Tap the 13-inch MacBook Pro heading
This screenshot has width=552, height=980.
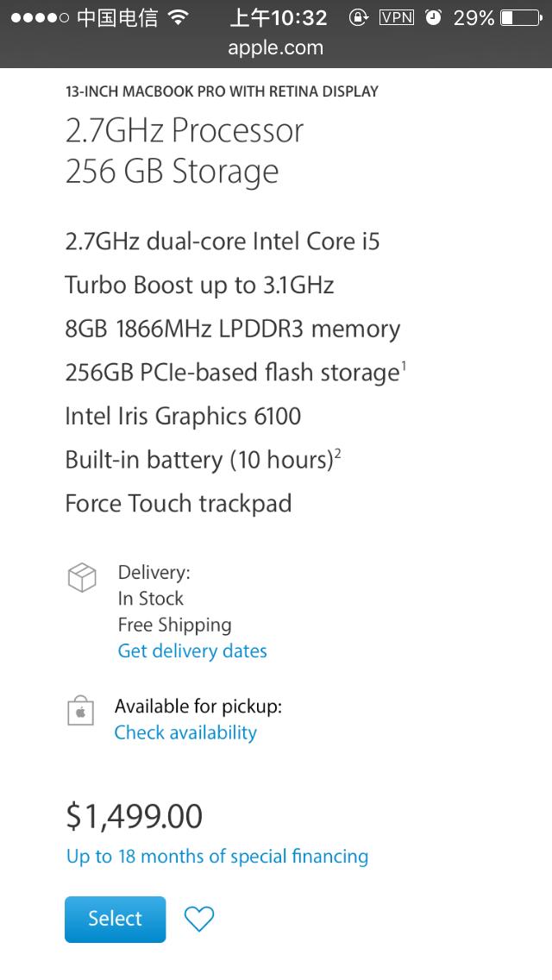222,91
